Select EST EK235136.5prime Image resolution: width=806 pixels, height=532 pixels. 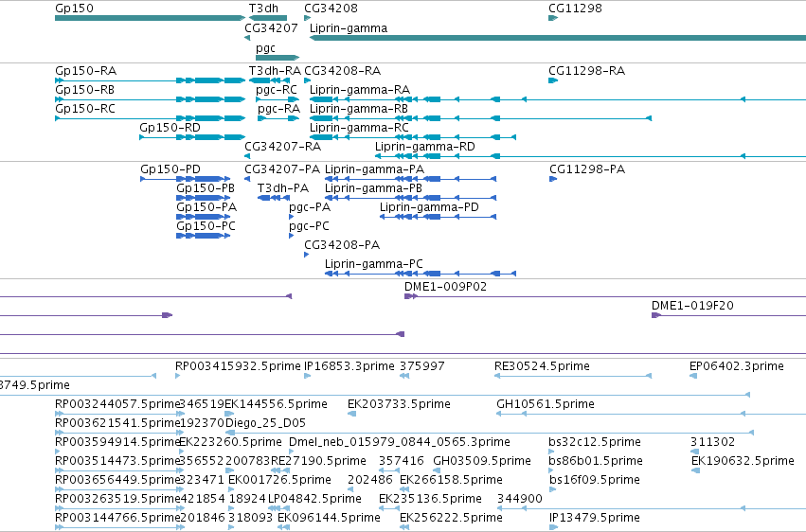pos(389,509)
